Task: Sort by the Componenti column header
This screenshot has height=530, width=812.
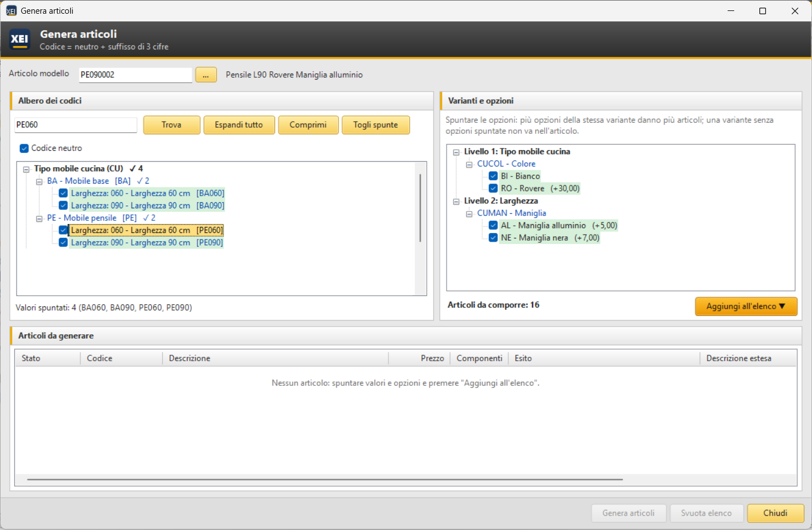Action: point(479,358)
